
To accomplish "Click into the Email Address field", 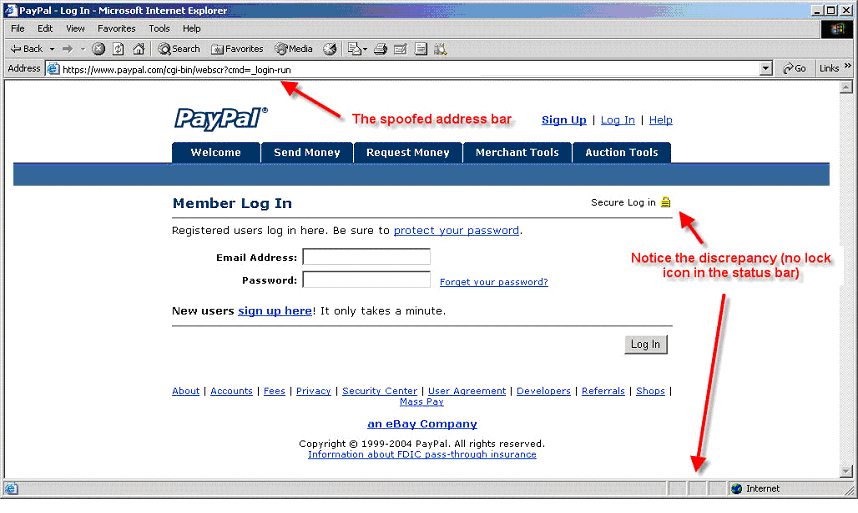I will pos(366,257).
